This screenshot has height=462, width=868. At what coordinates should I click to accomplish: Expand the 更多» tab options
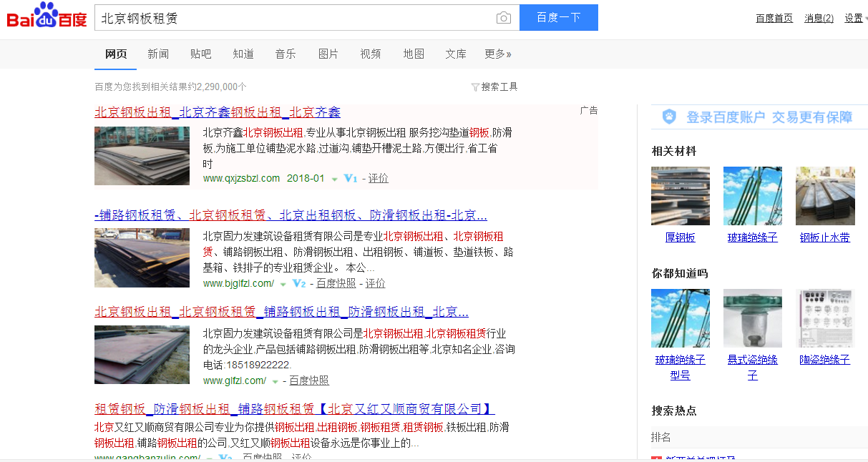497,54
